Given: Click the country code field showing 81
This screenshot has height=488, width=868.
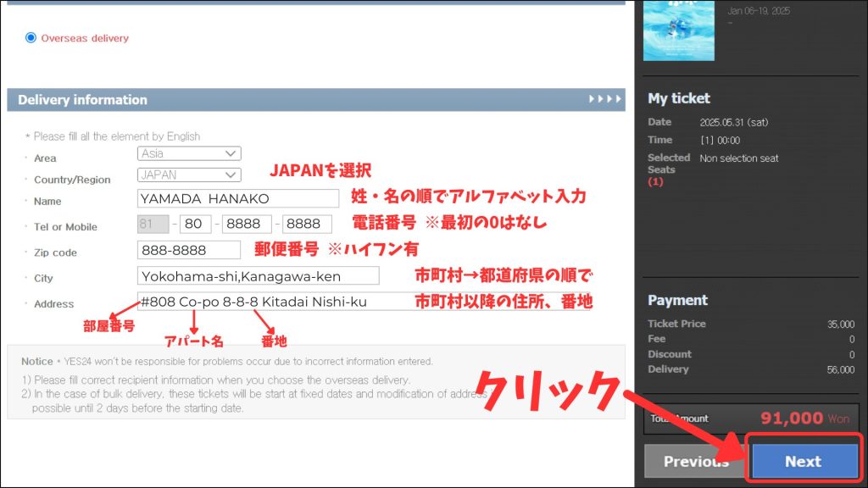Looking at the screenshot, I should click(153, 224).
